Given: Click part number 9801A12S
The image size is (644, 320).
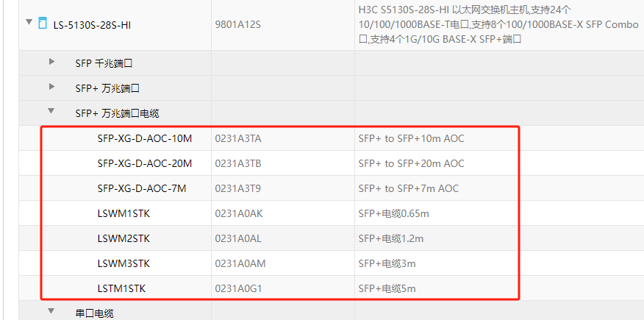Looking at the screenshot, I should 237,25.
